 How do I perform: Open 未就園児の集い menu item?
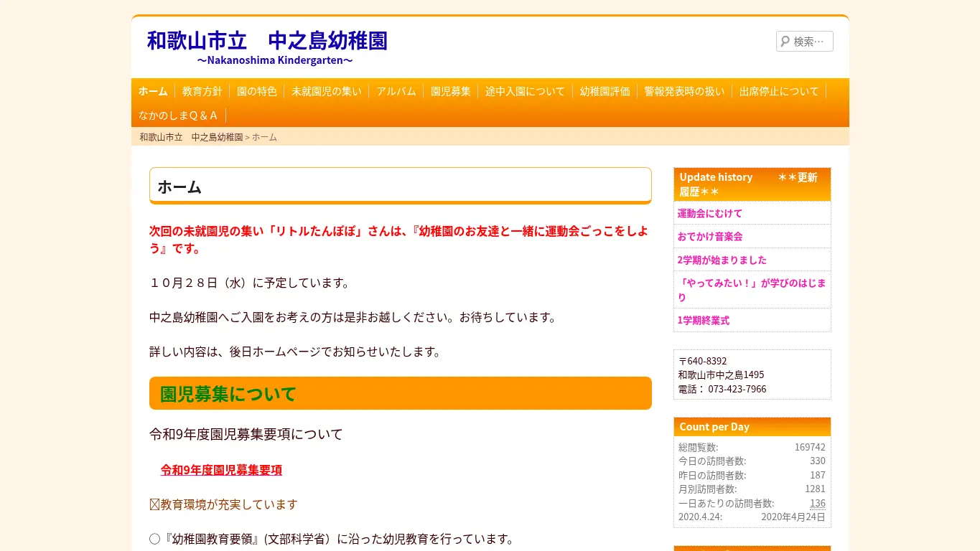pos(327,91)
